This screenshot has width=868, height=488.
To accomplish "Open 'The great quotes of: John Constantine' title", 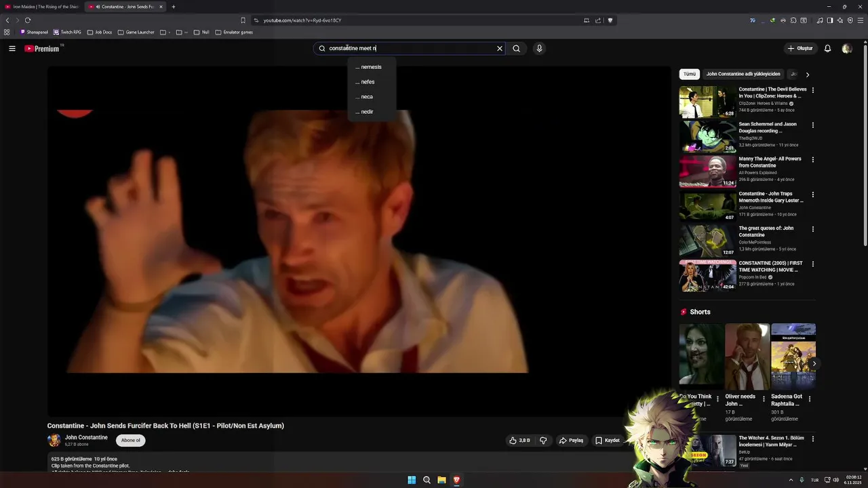I will 766,232.
